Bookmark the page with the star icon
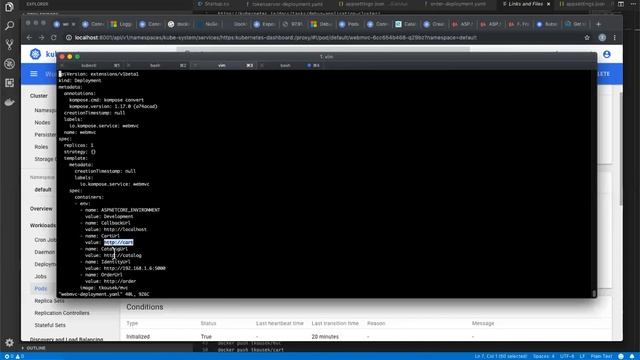The height and width of the screenshot is (360, 640). point(587,38)
